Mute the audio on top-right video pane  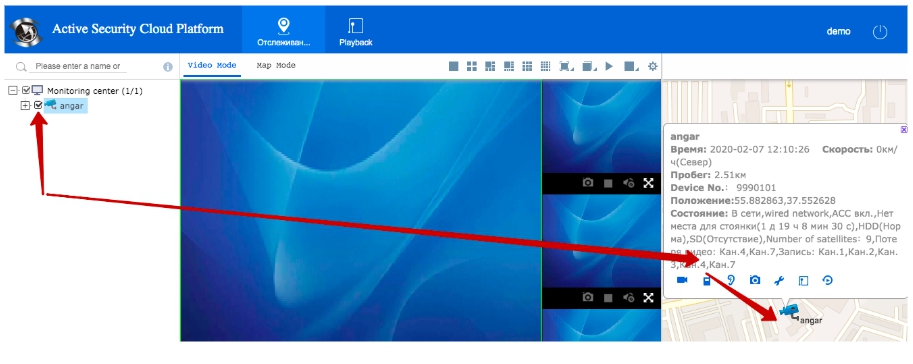pyautogui.click(x=628, y=183)
